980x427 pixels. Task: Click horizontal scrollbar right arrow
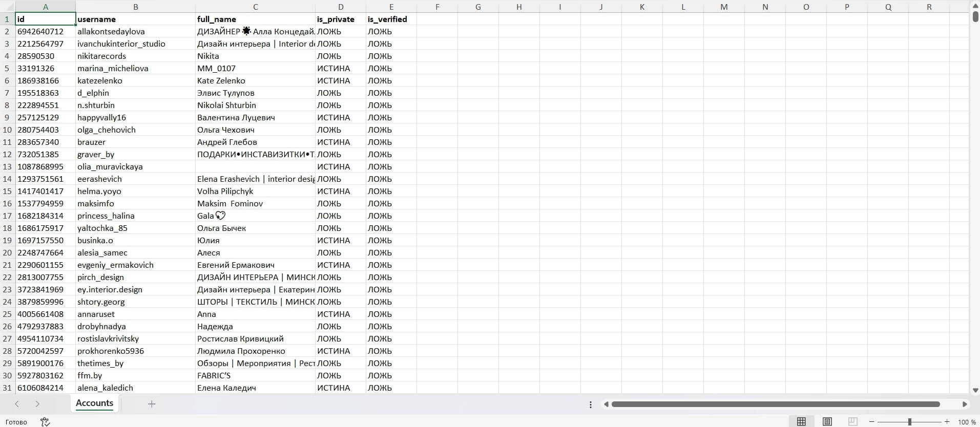click(965, 404)
